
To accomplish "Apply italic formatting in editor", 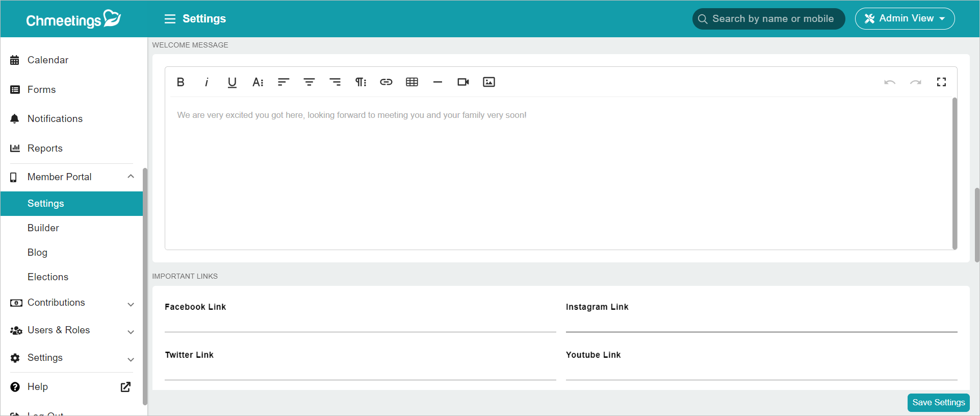I will point(207,82).
